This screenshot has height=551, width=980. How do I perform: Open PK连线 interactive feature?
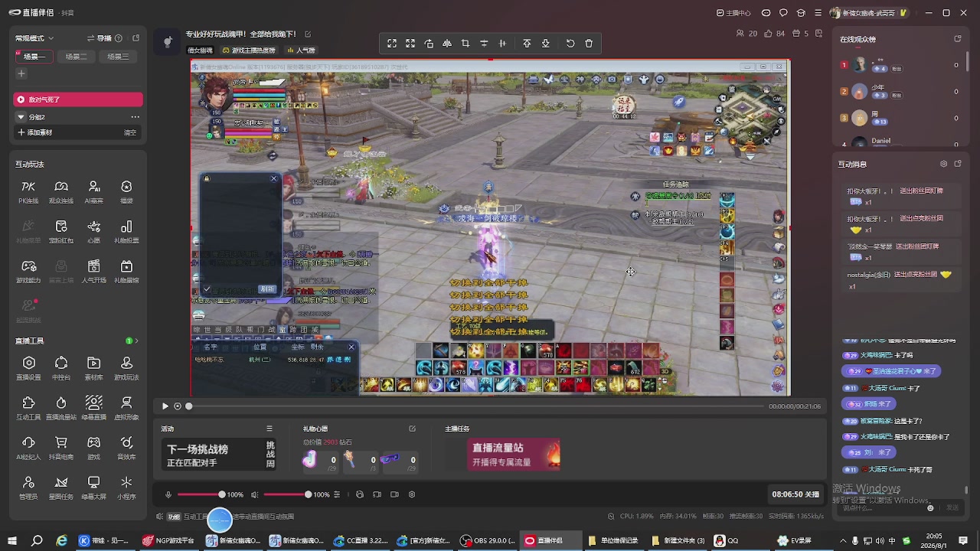coord(28,191)
